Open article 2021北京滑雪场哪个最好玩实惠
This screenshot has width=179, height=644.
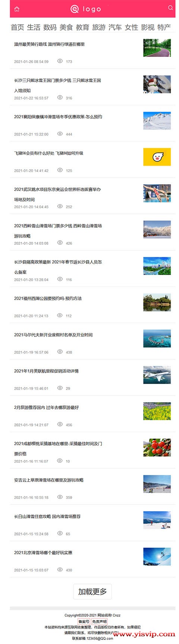tap(43, 553)
